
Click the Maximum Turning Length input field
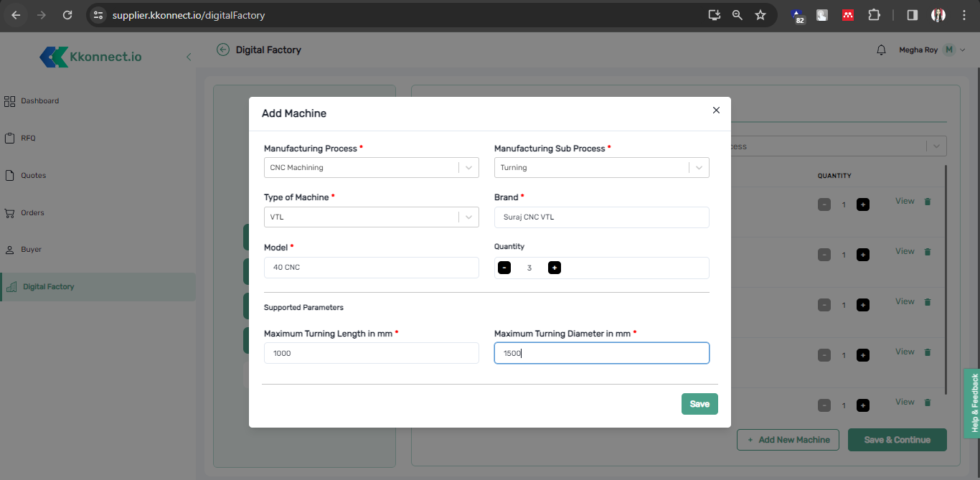click(x=371, y=353)
